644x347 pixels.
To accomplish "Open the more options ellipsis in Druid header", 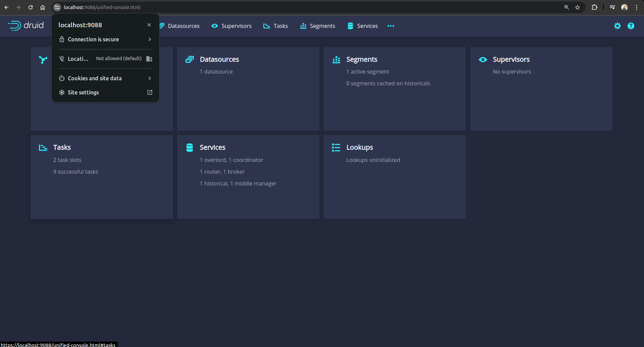I will [390, 26].
